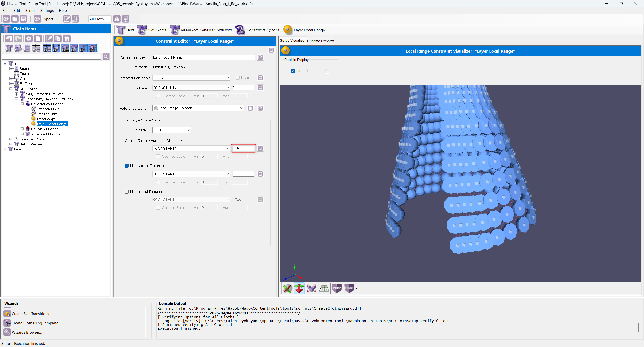The image size is (644, 347).
Task: Click the trash delete icon in Cloth Items
Action: 67,39
